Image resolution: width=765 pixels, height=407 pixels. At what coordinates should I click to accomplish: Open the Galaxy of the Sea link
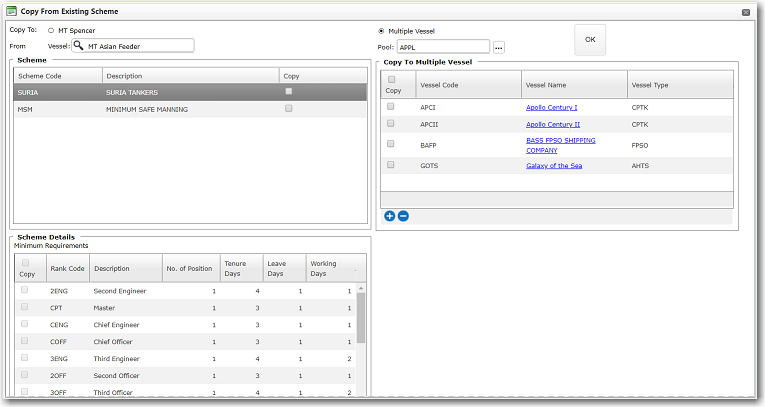pos(553,165)
